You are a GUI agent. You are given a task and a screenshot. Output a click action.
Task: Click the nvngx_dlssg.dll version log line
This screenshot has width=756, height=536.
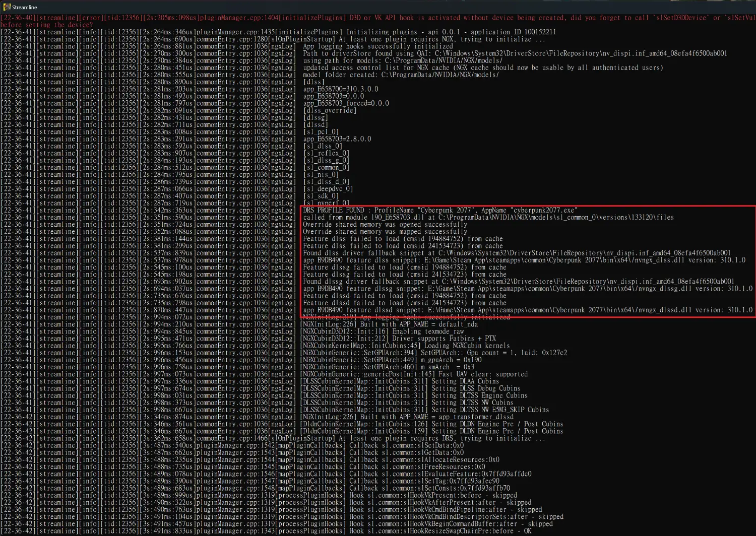527,289
